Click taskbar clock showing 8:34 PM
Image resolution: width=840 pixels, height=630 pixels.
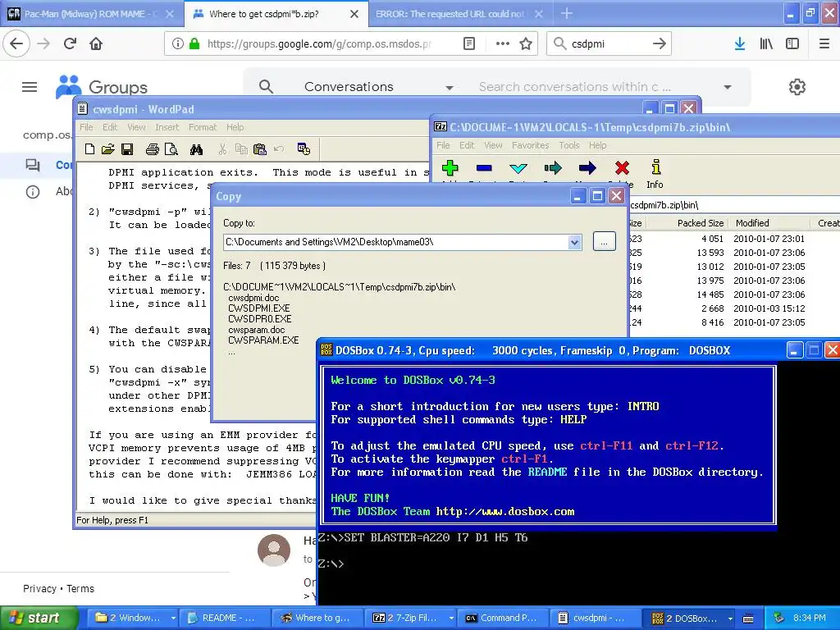809,619
